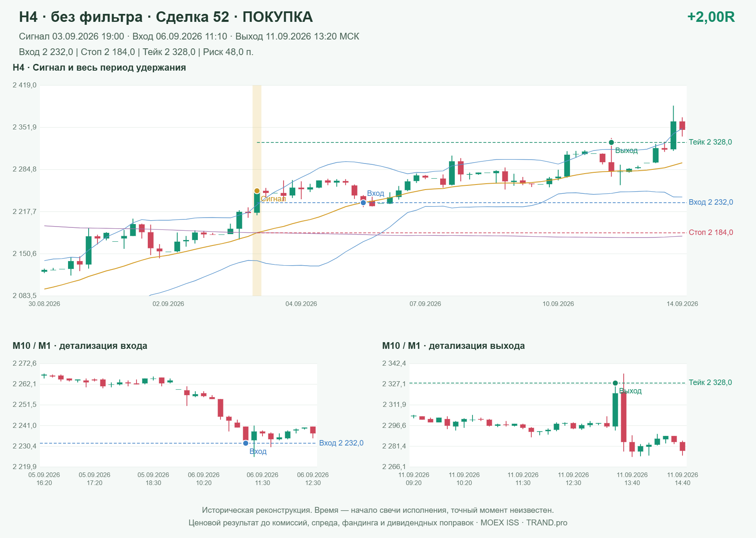Click the 'H4 · Сигнал и весь период удержания' heading
756x538 pixels.
pos(99,68)
